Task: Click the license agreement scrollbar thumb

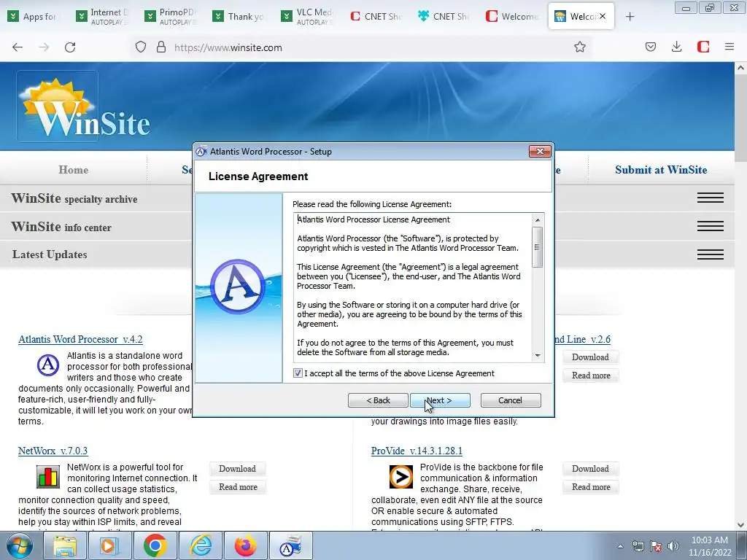Action: pos(538,247)
